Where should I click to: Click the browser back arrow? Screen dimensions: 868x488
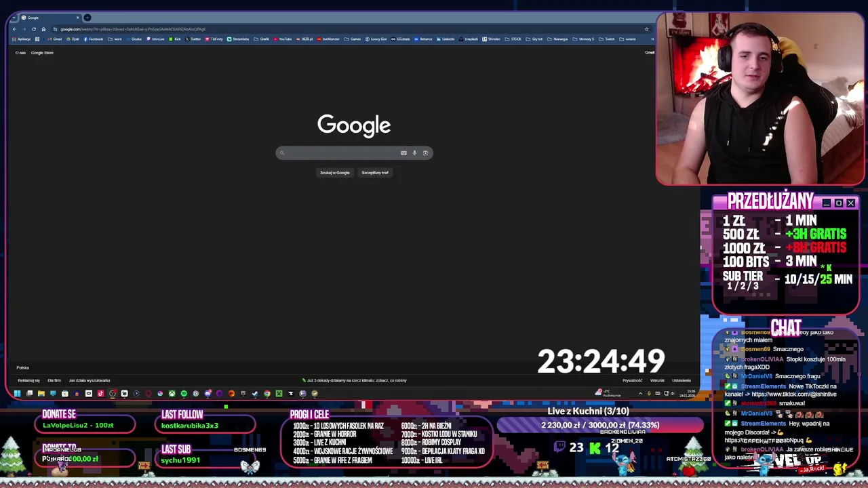(x=14, y=29)
